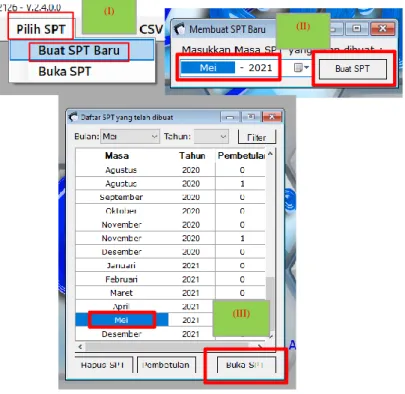This screenshot has height=394, width=405.
Task: Expand the Bulan combo box
Action: 154,136
